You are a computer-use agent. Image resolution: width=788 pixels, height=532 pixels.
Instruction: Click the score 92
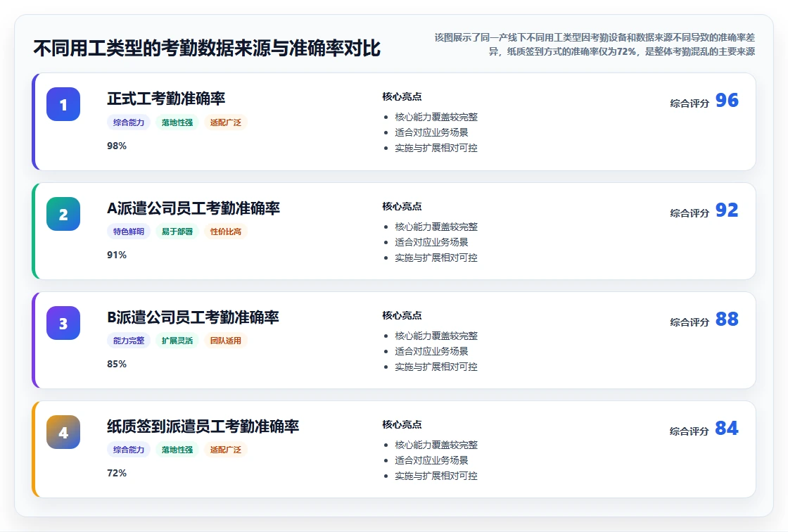[727, 210]
